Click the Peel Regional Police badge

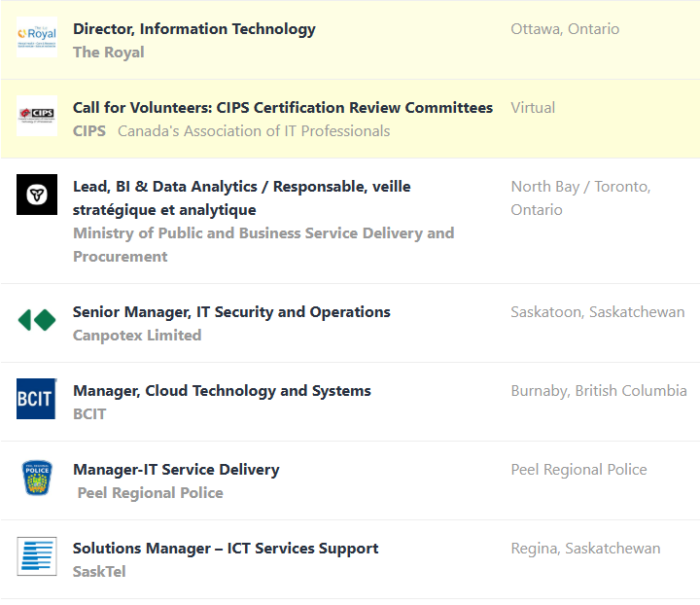37,478
